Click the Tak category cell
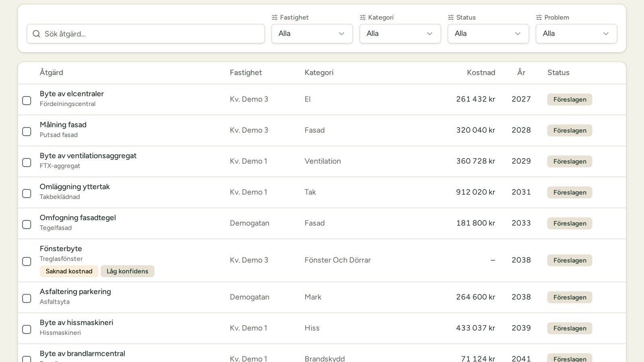Screen dimensions: 644x362 310,192
